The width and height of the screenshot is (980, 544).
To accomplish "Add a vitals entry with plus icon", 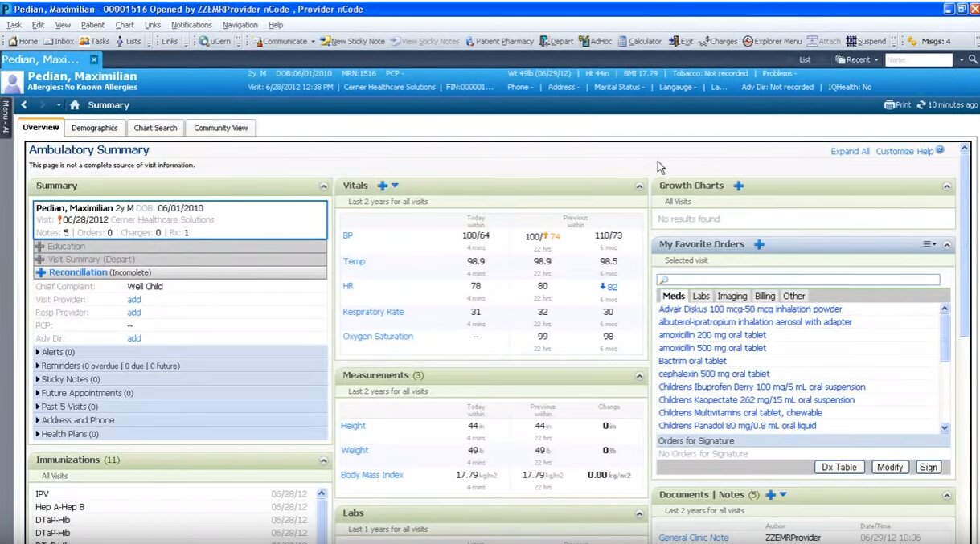I will (382, 186).
